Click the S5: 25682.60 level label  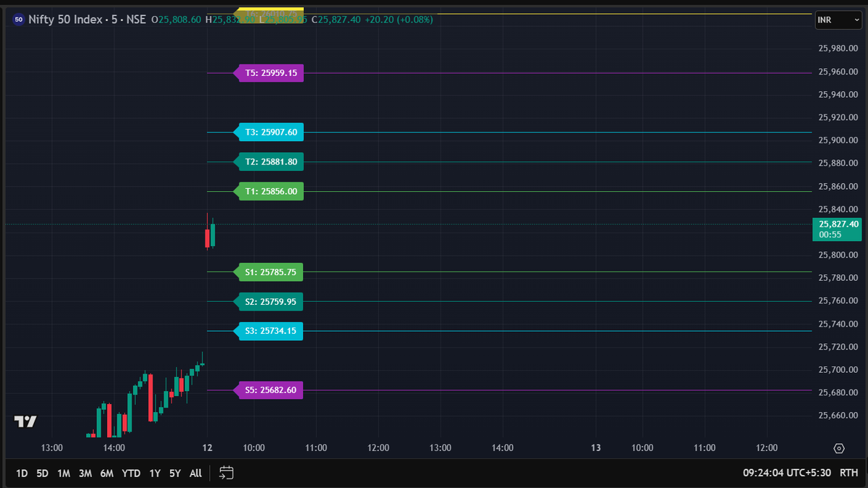point(269,390)
